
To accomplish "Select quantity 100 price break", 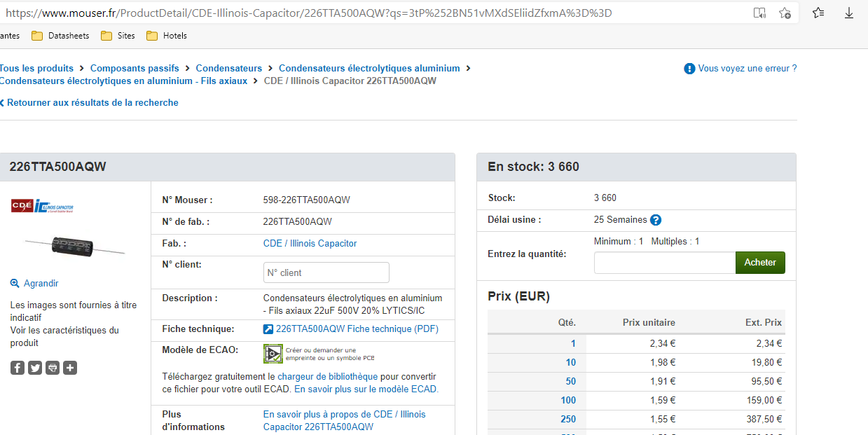I will 568,401.
